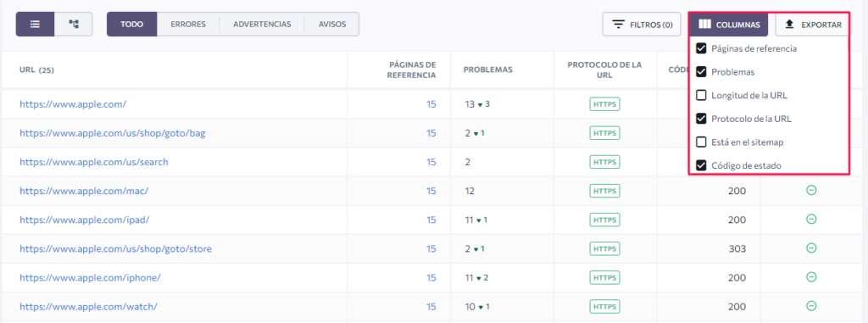Click green minus icon in ipad row
868x323 pixels.
tap(811, 219)
